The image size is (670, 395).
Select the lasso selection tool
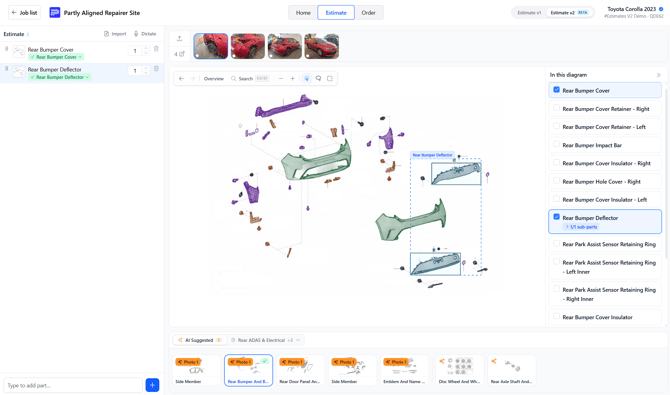click(x=318, y=79)
